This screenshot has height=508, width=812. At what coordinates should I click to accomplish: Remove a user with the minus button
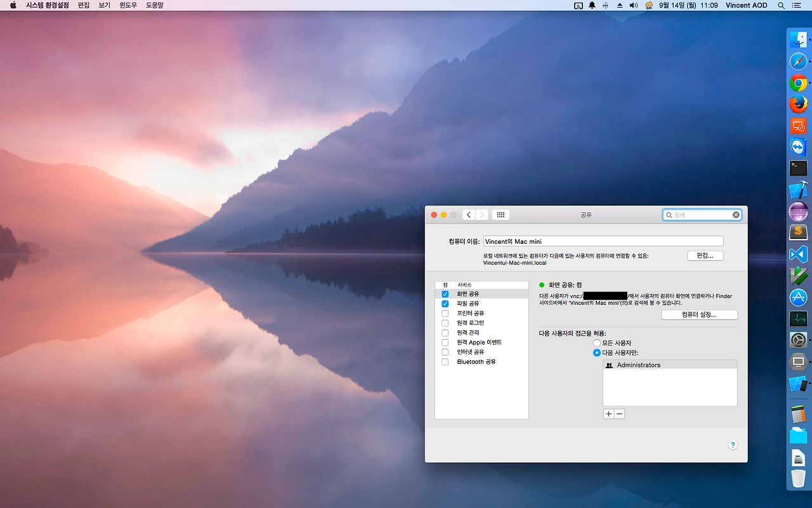[620, 413]
